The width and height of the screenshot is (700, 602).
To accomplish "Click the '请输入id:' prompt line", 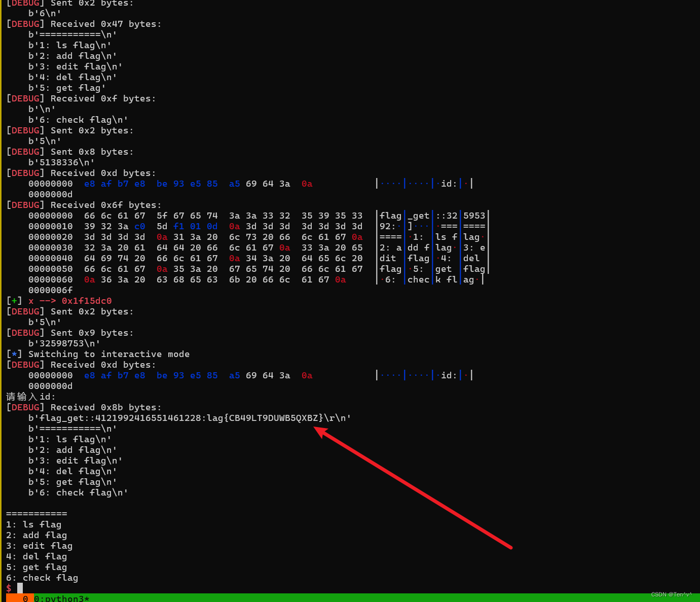I will point(31,397).
